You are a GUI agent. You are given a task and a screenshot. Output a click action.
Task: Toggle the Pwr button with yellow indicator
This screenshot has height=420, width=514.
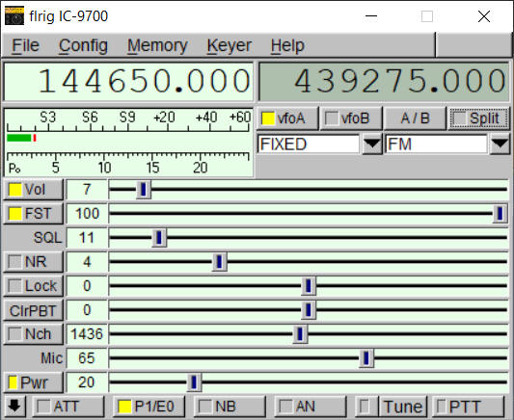click(x=34, y=382)
